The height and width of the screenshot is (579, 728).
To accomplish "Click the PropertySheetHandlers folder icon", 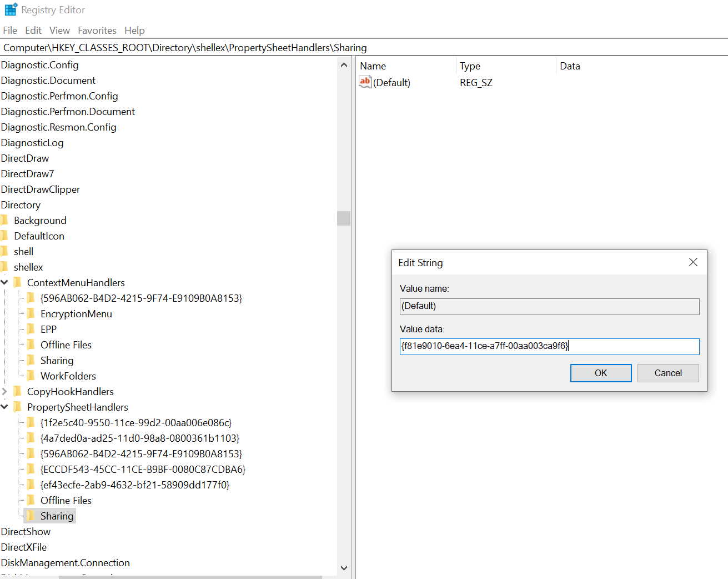I will click(18, 407).
